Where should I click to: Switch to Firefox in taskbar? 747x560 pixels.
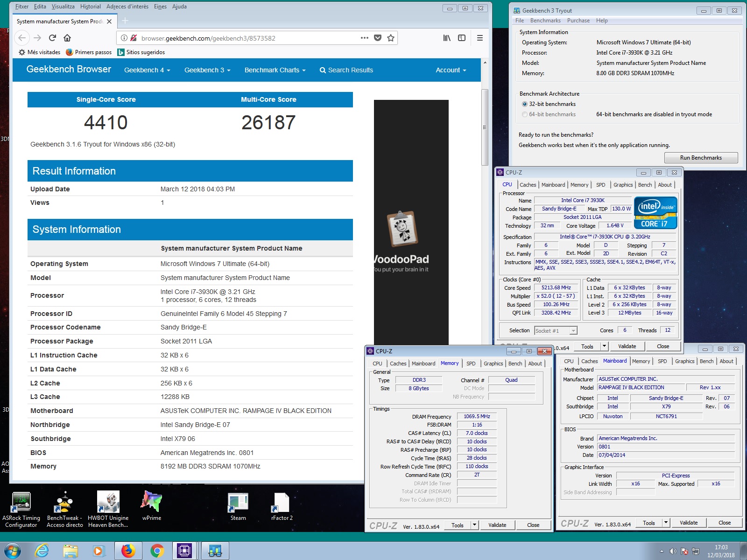[128, 551]
